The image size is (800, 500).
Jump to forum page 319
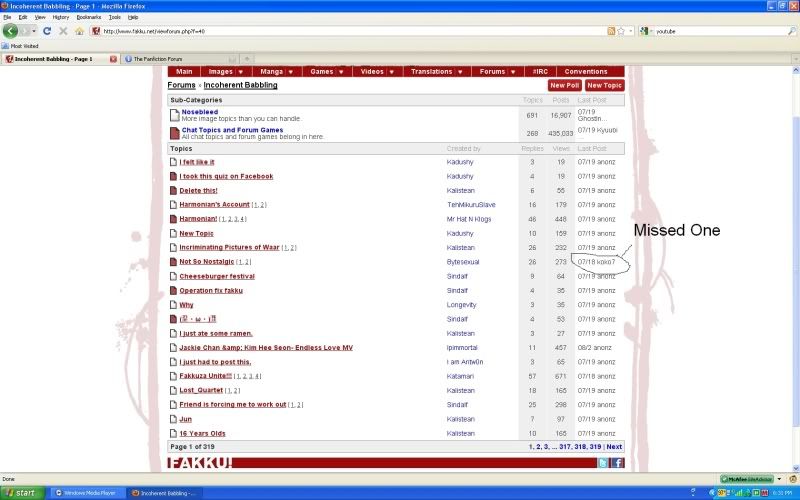pyautogui.click(x=595, y=447)
